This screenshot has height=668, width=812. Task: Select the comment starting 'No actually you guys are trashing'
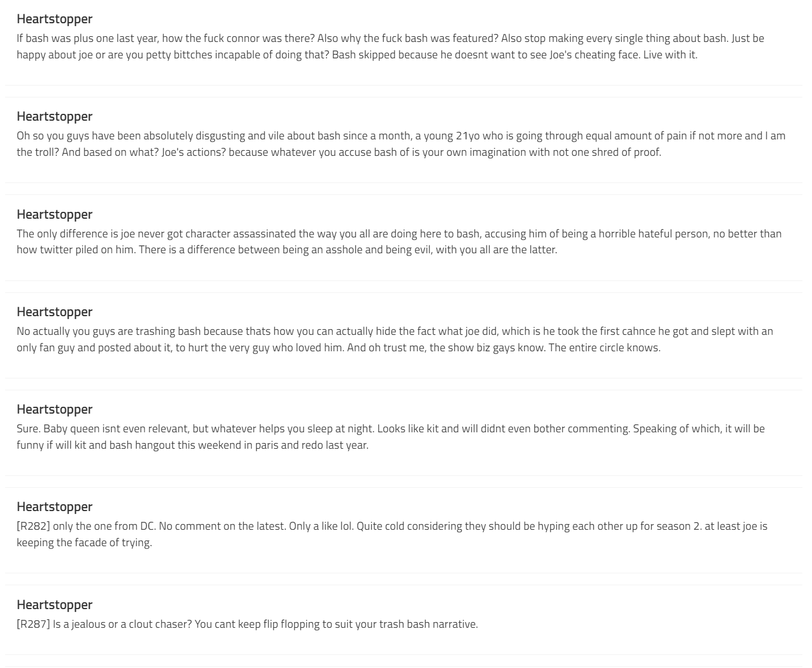pos(395,339)
